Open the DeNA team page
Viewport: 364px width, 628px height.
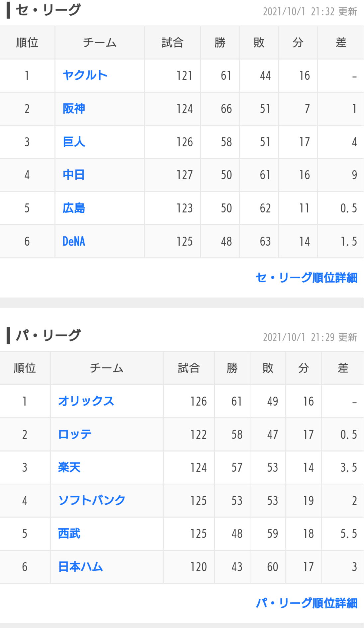74,241
